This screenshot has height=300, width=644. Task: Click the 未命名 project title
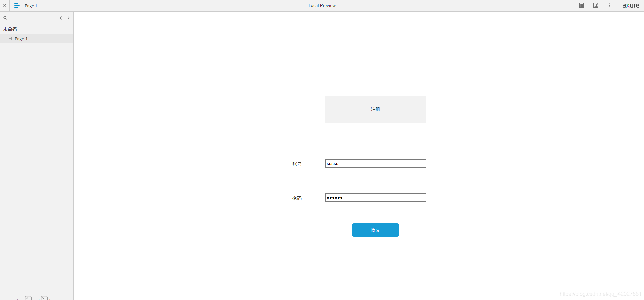point(10,29)
